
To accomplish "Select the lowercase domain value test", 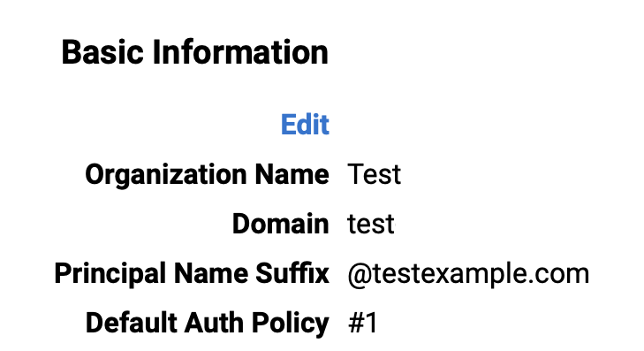I will (x=371, y=225).
